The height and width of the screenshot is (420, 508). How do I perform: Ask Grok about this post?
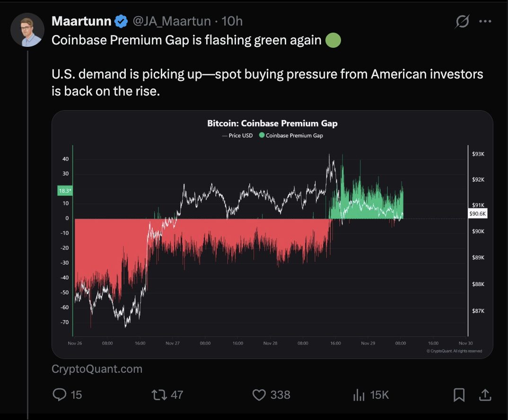click(463, 21)
